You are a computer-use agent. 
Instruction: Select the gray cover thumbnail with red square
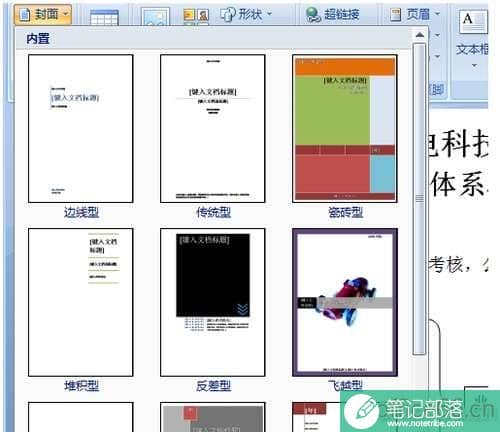coord(213,417)
